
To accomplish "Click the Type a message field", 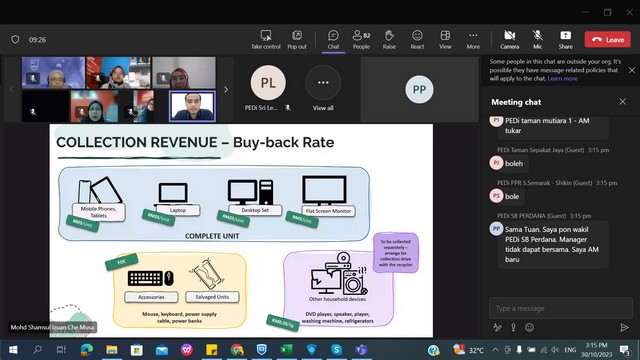I will pyautogui.click(x=561, y=308).
